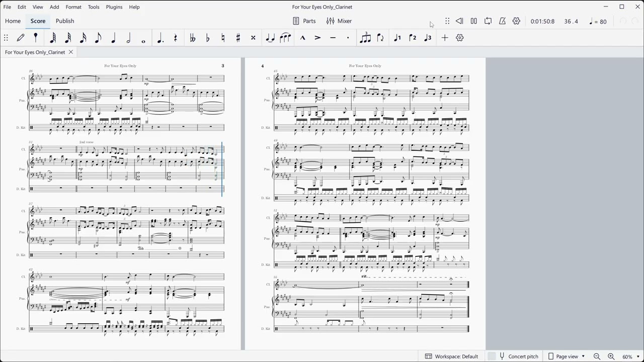
Task: Open the Mixer panel
Action: (x=339, y=21)
